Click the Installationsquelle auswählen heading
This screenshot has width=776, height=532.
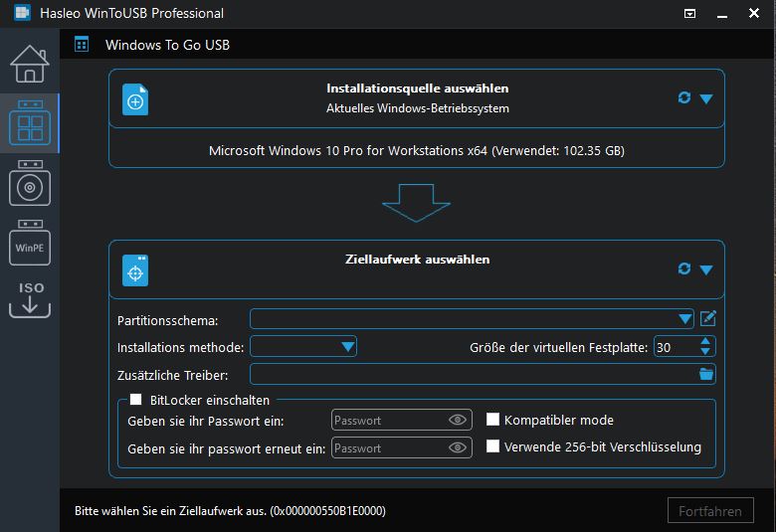point(417,89)
